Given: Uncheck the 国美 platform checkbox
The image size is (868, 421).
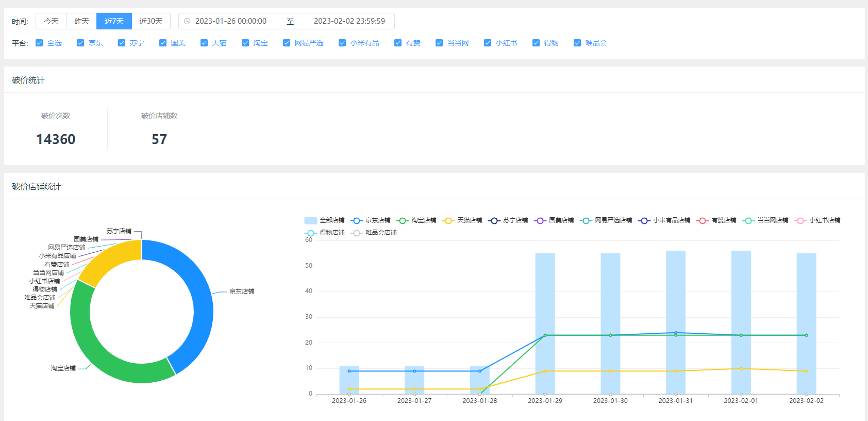Looking at the screenshot, I should tap(163, 43).
